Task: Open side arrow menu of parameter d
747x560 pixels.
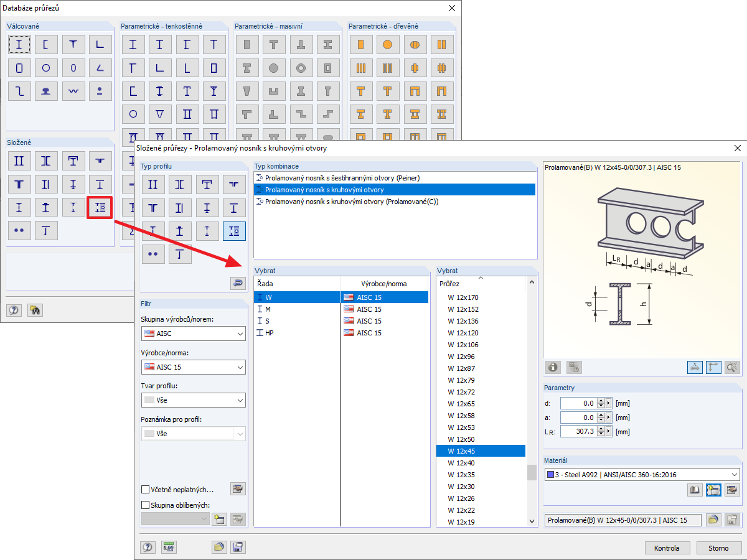Action: click(609, 403)
